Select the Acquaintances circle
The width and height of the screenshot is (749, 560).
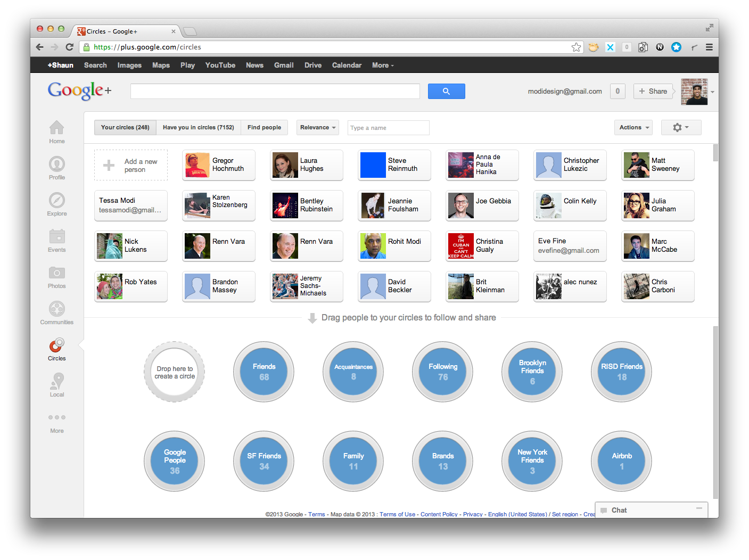(x=353, y=372)
